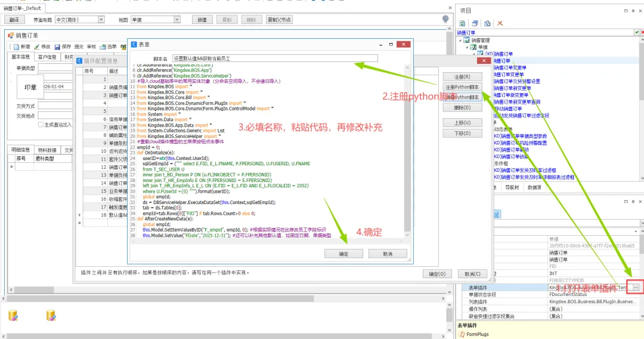644x339 pixels.
Task: Click the 复制父节点 button
Action: [x=279, y=19]
